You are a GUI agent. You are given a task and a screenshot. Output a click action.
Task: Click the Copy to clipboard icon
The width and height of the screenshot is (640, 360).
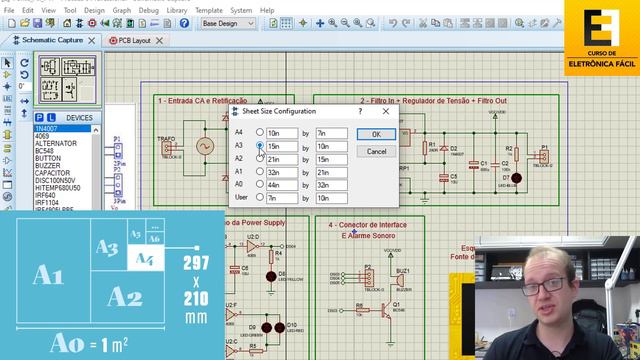click(x=436, y=23)
